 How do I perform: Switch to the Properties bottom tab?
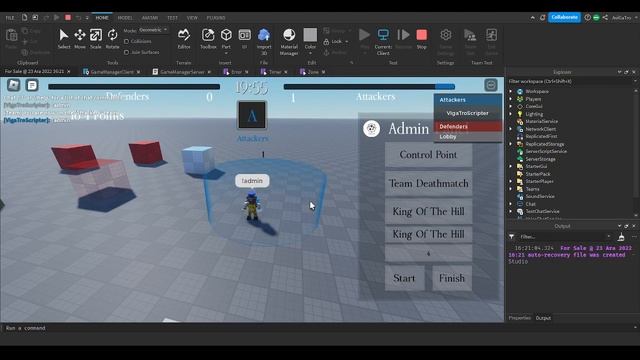coord(519,318)
